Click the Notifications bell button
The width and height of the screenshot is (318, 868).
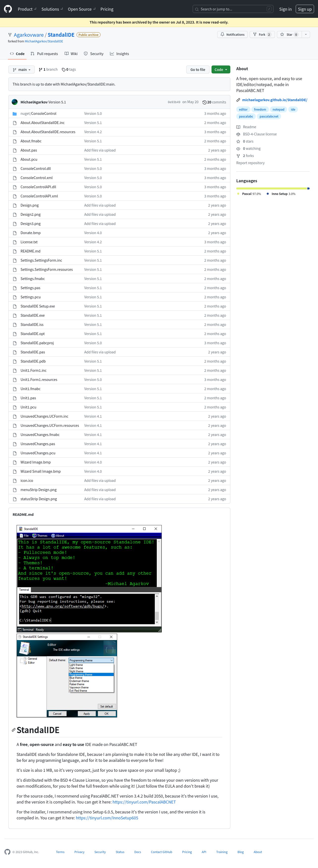233,34
